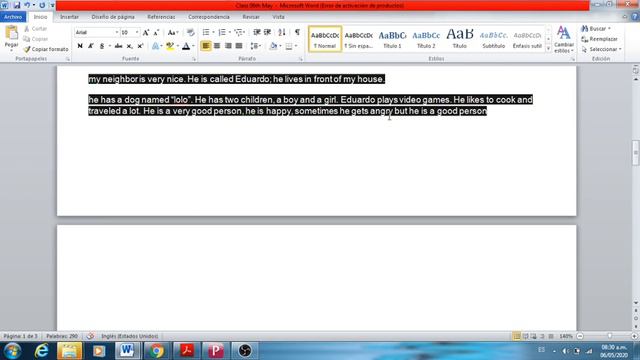Image resolution: width=640 pixels, height=360 pixels.
Task: Switch to Diseño de página tab
Action: 113,17
